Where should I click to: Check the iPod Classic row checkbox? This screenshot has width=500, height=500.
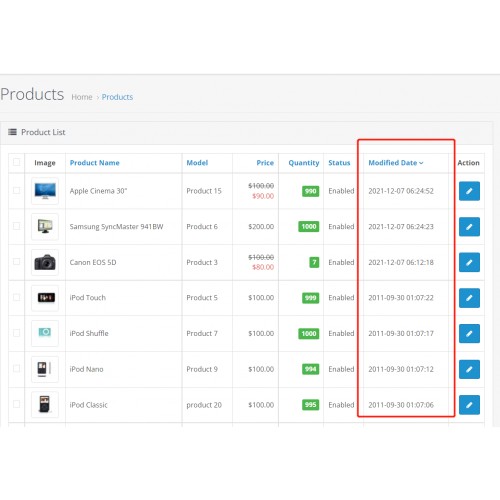16,404
